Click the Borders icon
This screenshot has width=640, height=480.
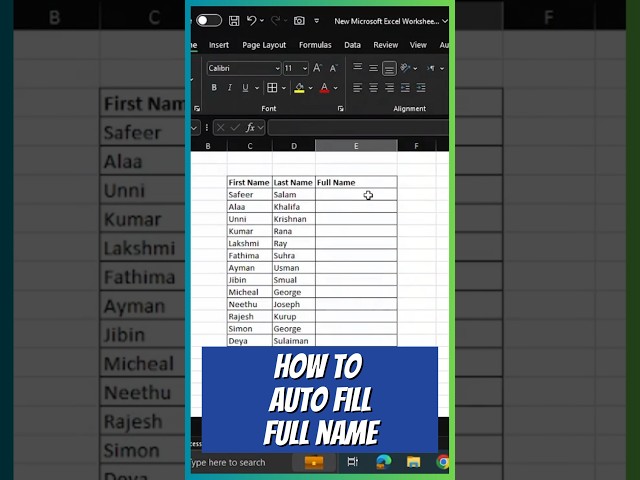coord(272,88)
